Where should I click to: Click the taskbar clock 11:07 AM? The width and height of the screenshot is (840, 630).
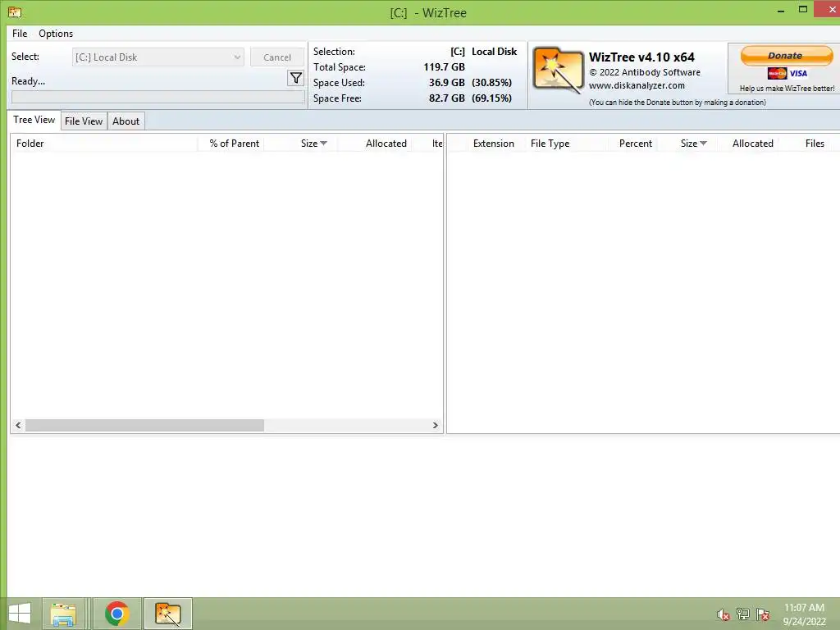click(x=804, y=608)
